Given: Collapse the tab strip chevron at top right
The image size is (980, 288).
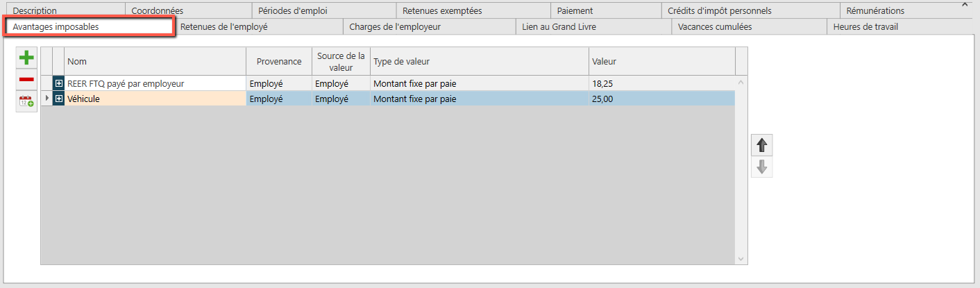Looking at the screenshot, I should (965, 5).
